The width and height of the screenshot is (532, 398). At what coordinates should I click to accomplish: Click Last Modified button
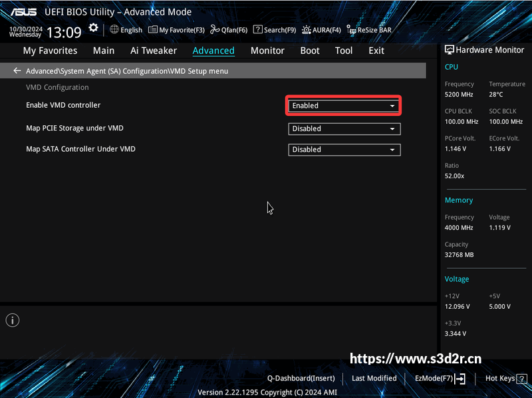[x=374, y=378]
